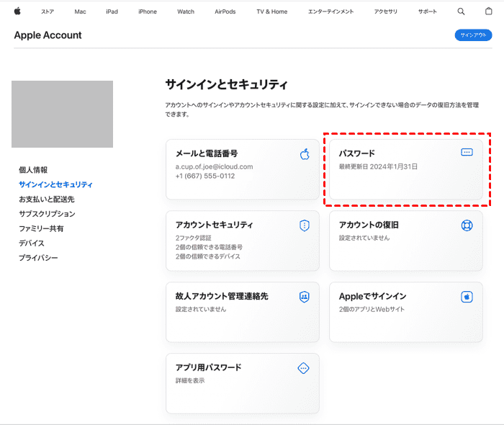This screenshot has height=425, width=504.
Task: Click the password dots icon on パスワード card
Action: [467, 153]
